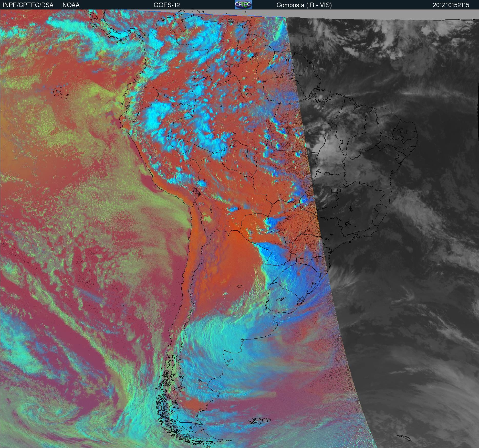Select the timestamp 201210152115
The image size is (479, 448).
tap(451, 5)
